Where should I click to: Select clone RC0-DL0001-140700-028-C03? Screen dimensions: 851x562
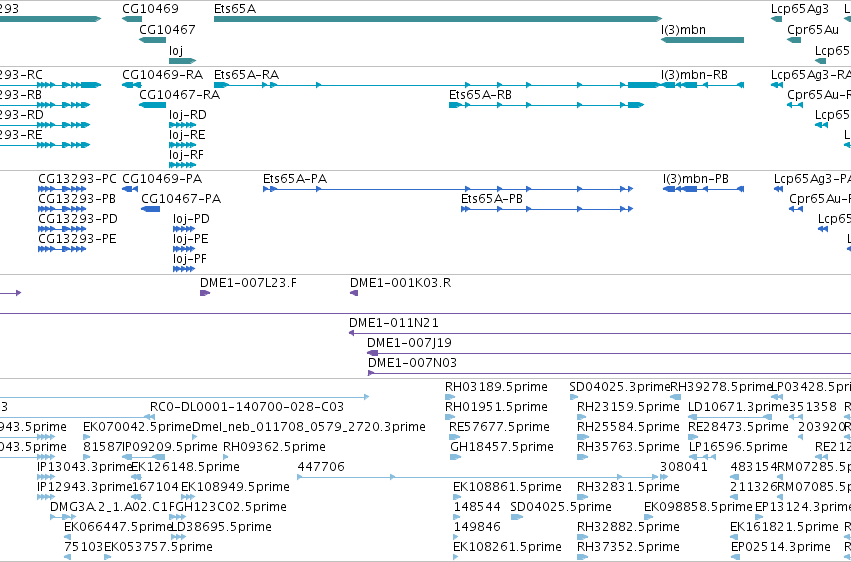click(247, 407)
